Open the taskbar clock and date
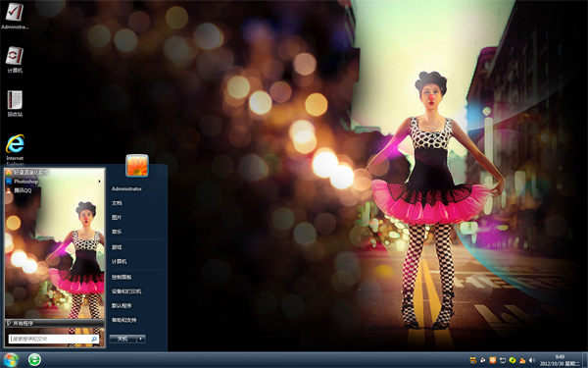 (x=560, y=360)
